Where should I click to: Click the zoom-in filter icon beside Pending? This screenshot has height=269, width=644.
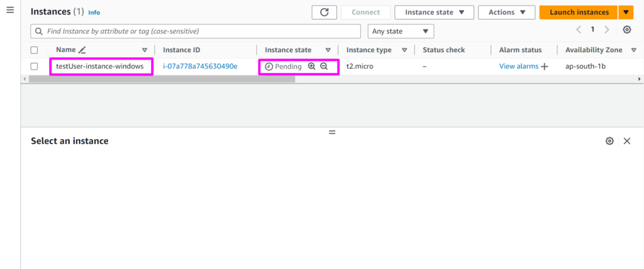(x=311, y=66)
